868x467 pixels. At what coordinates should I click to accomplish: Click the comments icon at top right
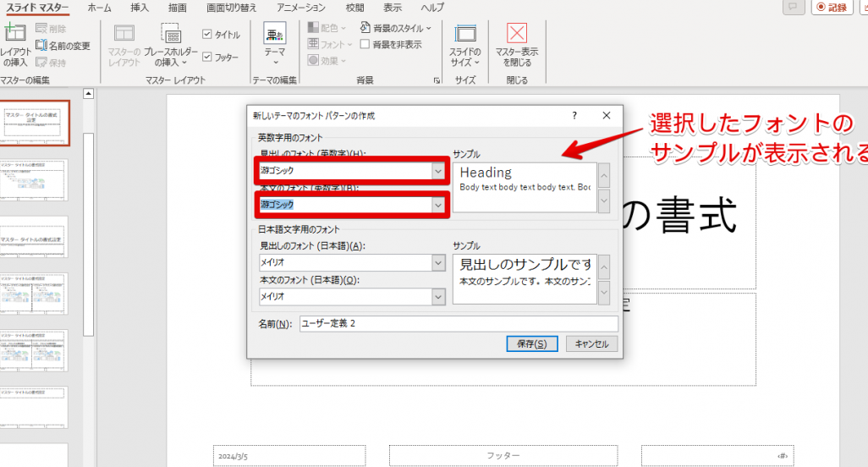click(794, 8)
